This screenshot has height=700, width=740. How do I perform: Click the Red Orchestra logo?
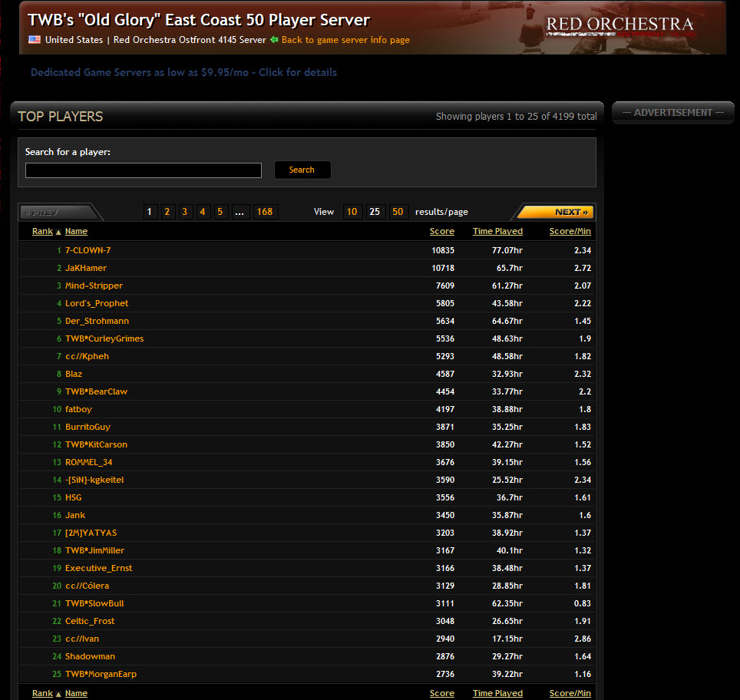point(619,26)
